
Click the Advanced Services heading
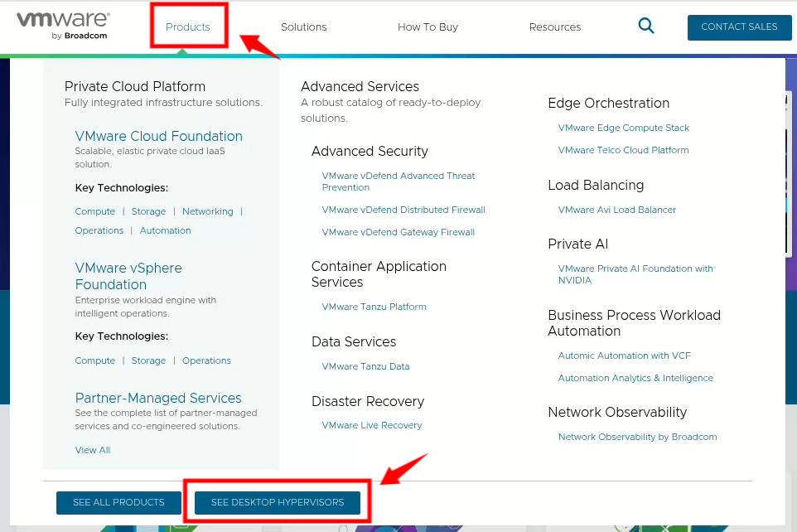[360, 86]
